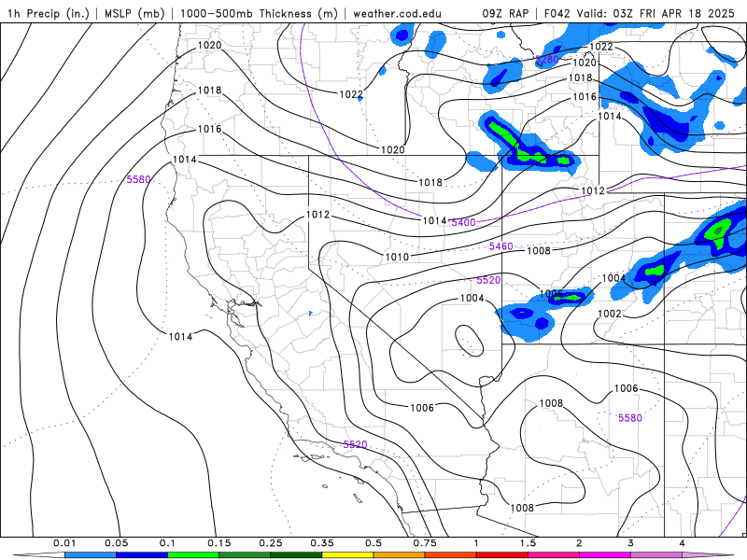The width and height of the screenshot is (747, 560).
Task: Click the dark blue 0.05–0.1 legend swatch
Action: [x=142, y=555]
